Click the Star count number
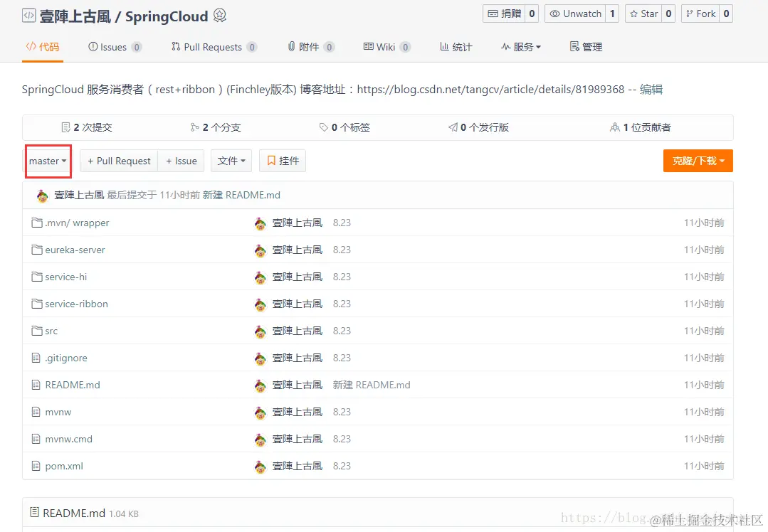This screenshot has width=768, height=532. point(668,14)
